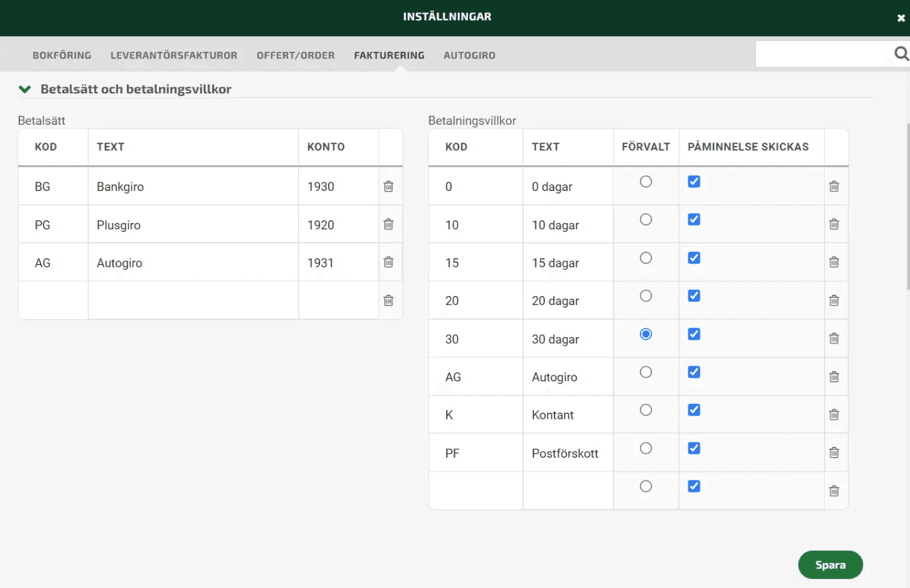
Task: Close the Inställningar dialog
Action: tap(901, 18)
